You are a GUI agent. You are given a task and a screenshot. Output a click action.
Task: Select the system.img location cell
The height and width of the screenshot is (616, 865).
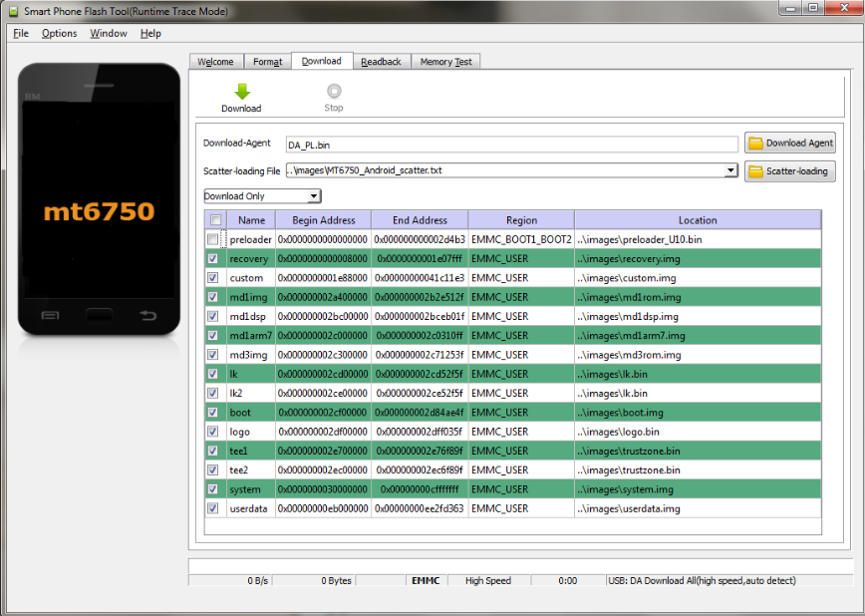[697, 489]
